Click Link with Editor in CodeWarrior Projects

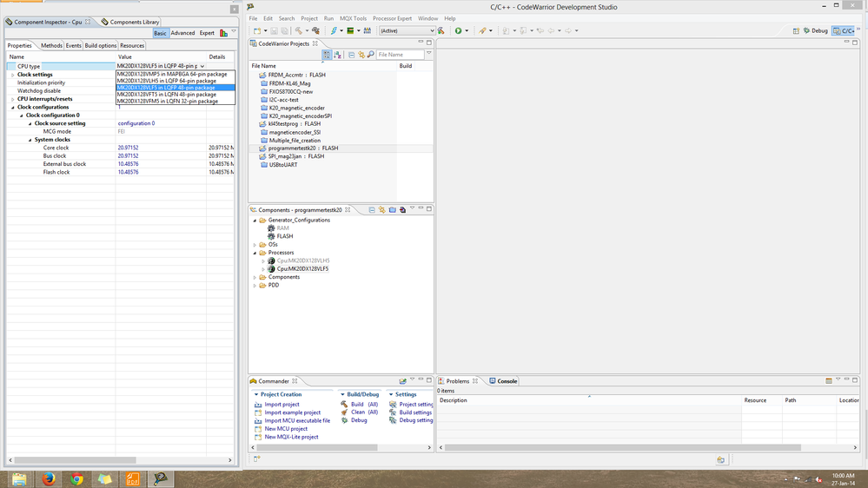point(361,55)
